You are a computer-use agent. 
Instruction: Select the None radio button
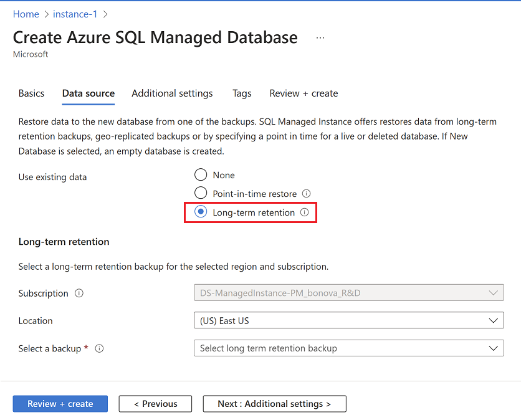point(200,174)
